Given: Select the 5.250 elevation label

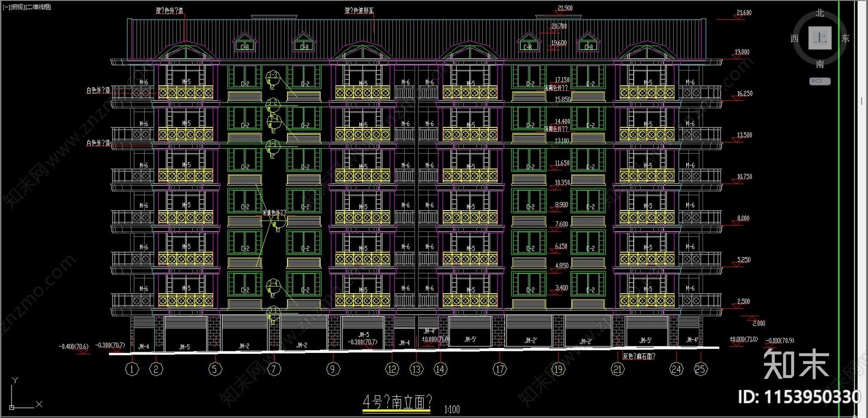Looking at the screenshot, I should pos(744,260).
